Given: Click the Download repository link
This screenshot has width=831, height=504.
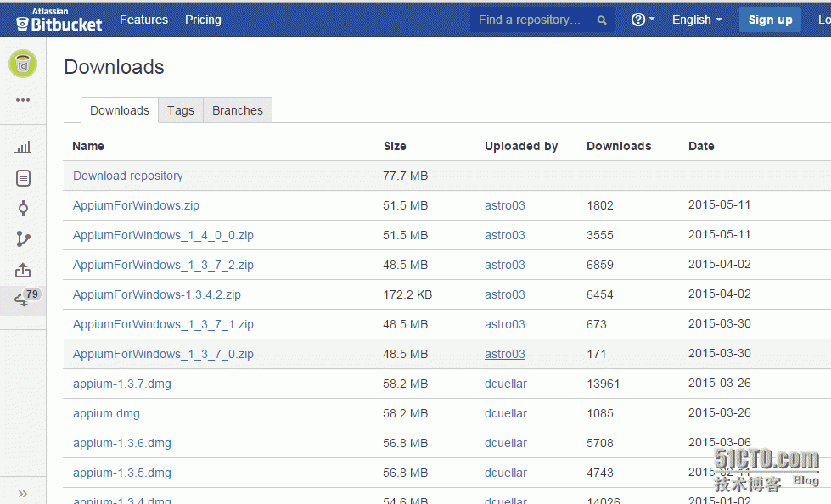Looking at the screenshot, I should point(127,176).
